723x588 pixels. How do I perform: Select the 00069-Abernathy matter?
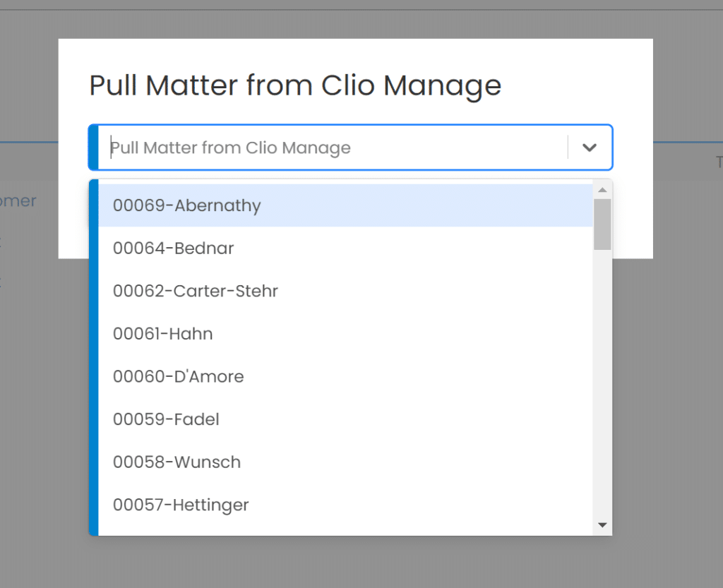[x=186, y=205]
